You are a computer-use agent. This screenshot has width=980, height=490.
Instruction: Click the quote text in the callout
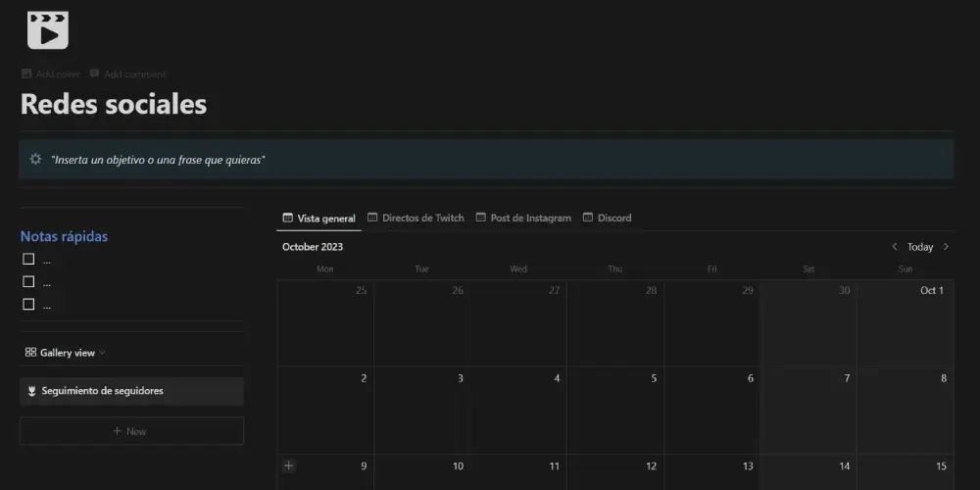(158, 160)
